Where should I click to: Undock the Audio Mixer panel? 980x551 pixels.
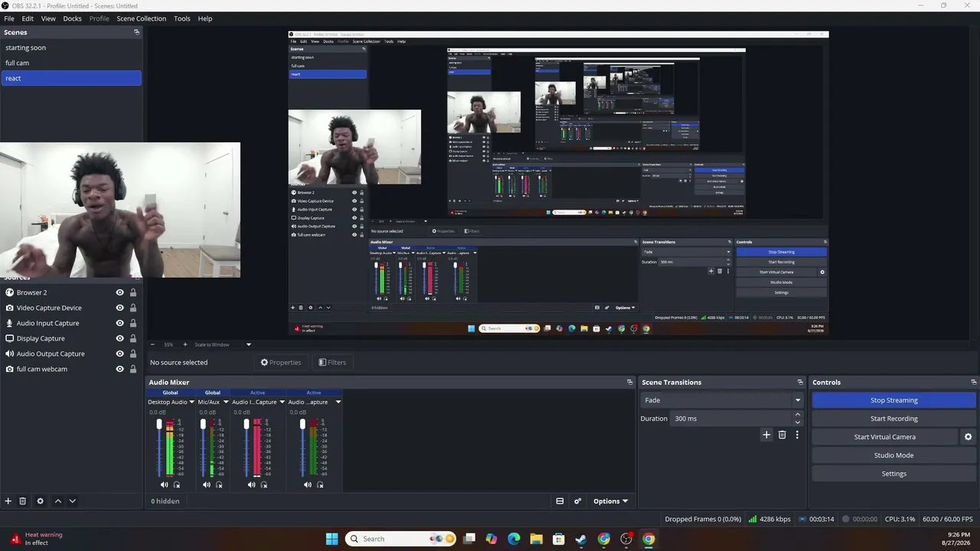pos(630,382)
